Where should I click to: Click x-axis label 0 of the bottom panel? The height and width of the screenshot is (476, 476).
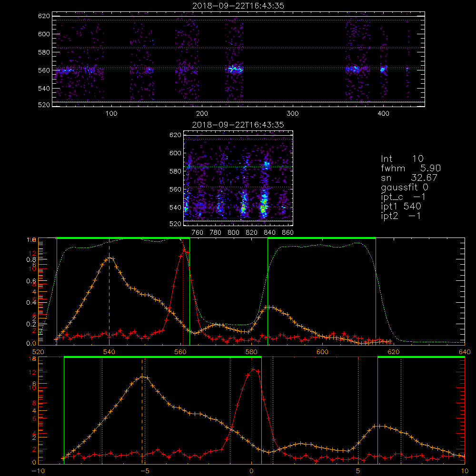[x=251, y=471]
